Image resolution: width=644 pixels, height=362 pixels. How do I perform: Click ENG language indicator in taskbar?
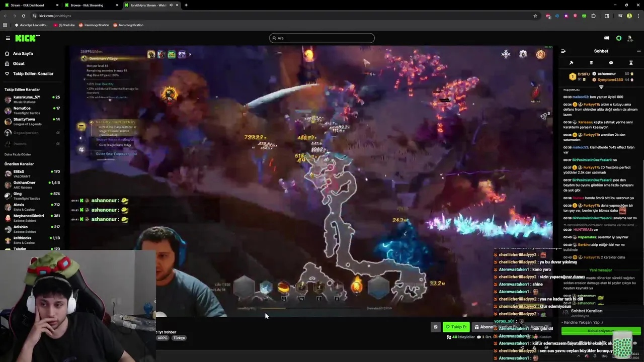604,356
